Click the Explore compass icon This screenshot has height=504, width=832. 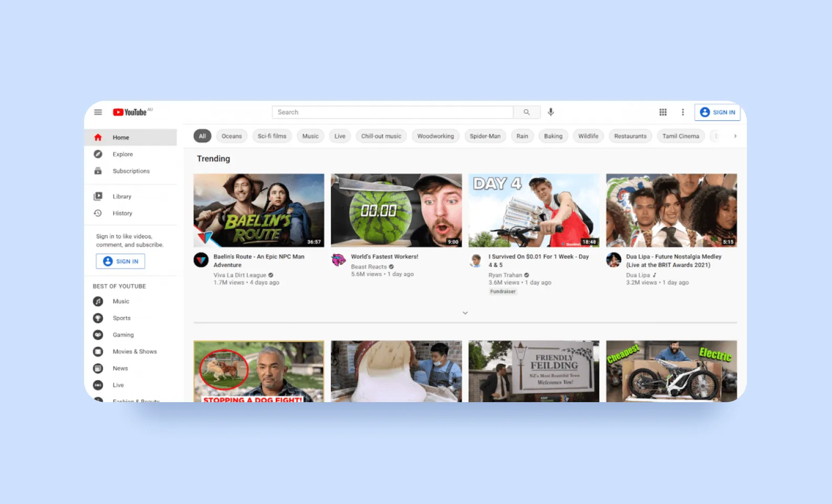tap(98, 154)
